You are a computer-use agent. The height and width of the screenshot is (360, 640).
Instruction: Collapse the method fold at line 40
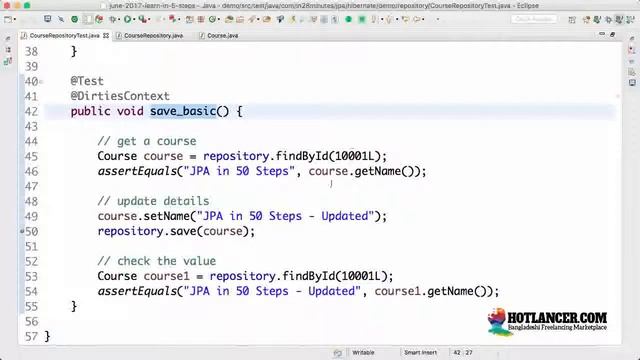click(41, 82)
